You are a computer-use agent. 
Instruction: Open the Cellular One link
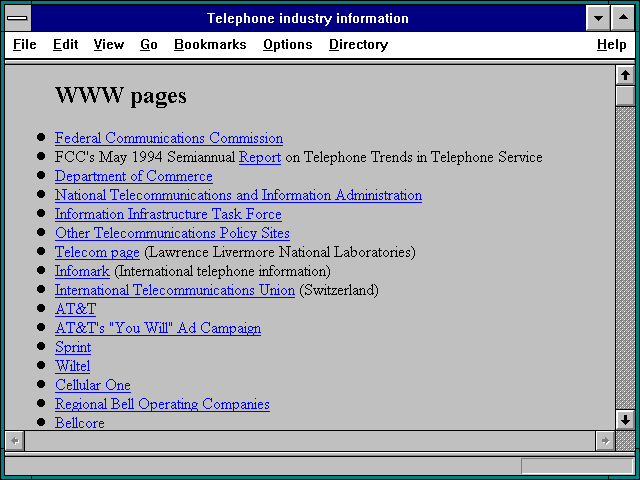tap(93, 385)
